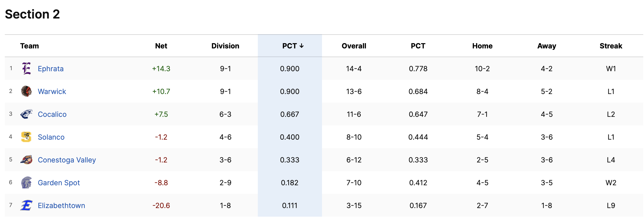Click the sort arrow beside PCT
The height and width of the screenshot is (222, 644).
301,46
